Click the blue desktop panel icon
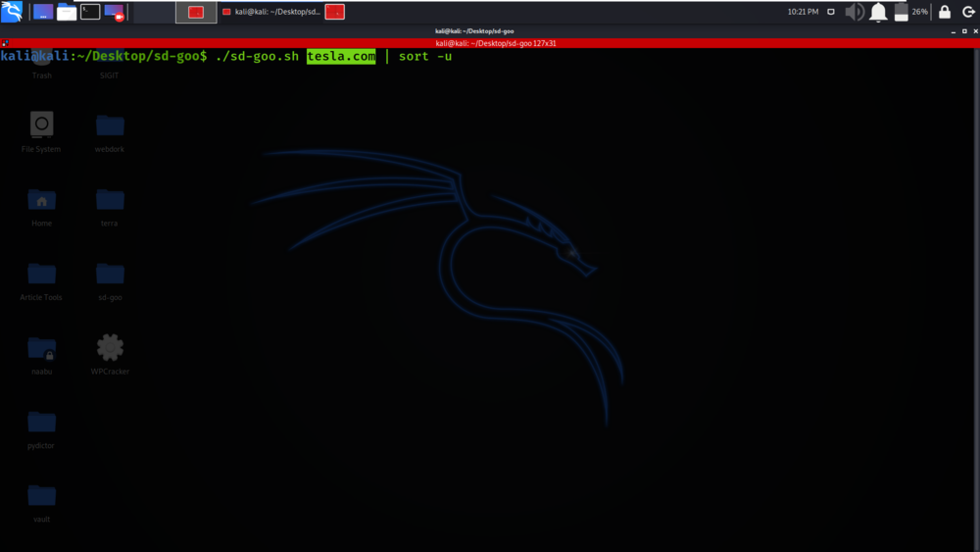Viewport: 980px width, 552px height. click(x=43, y=12)
